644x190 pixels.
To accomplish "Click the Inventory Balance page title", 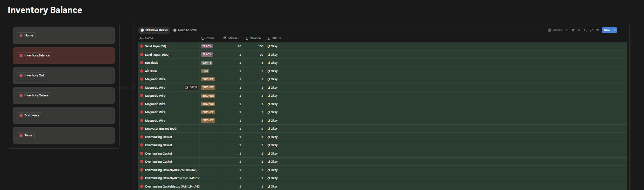I will click(x=45, y=10).
